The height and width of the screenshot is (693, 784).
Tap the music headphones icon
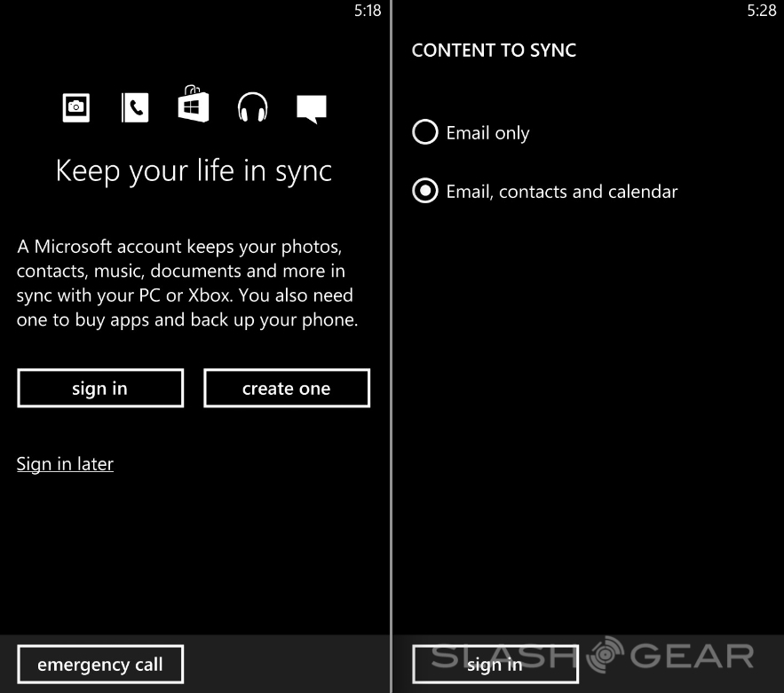(x=253, y=107)
